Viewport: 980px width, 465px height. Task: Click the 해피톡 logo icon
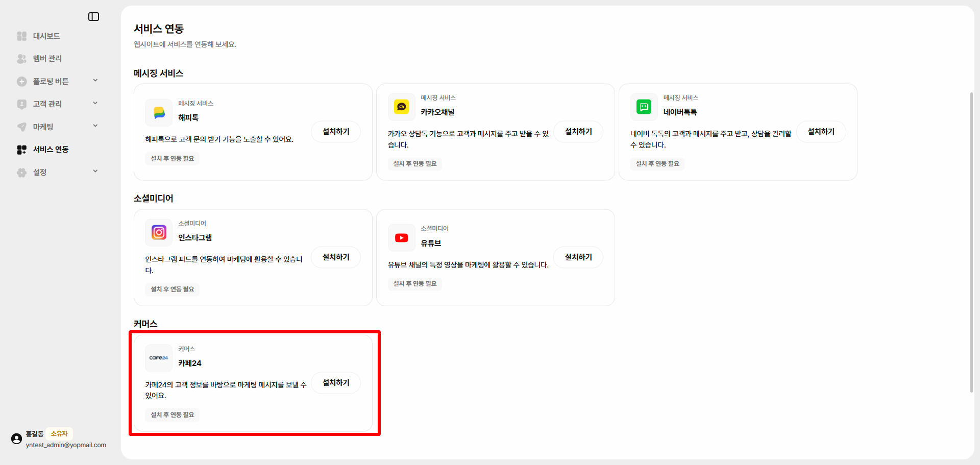tap(159, 112)
